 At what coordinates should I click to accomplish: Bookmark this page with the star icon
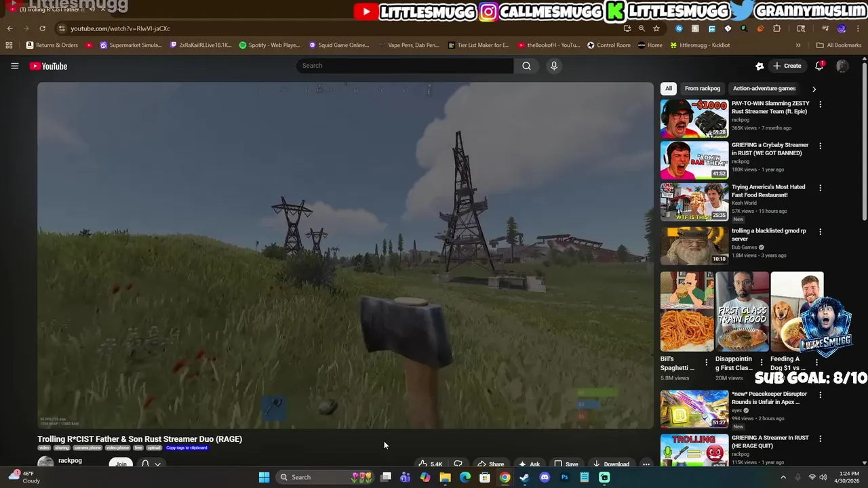(656, 28)
